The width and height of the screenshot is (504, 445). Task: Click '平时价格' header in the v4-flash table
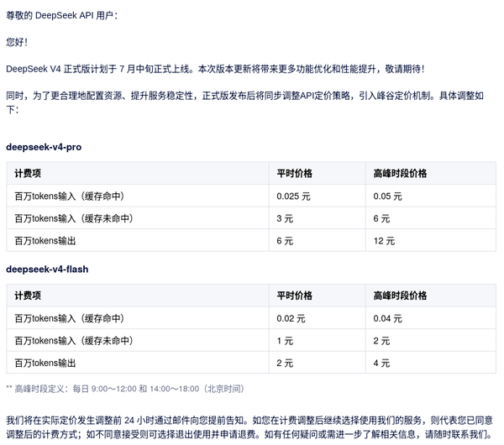[295, 296]
